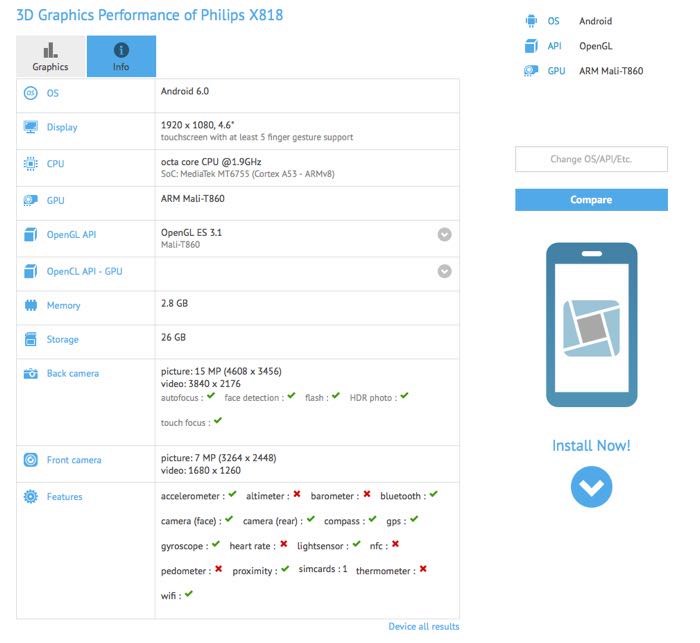
Task: Click the Display label link
Action: click(x=62, y=127)
